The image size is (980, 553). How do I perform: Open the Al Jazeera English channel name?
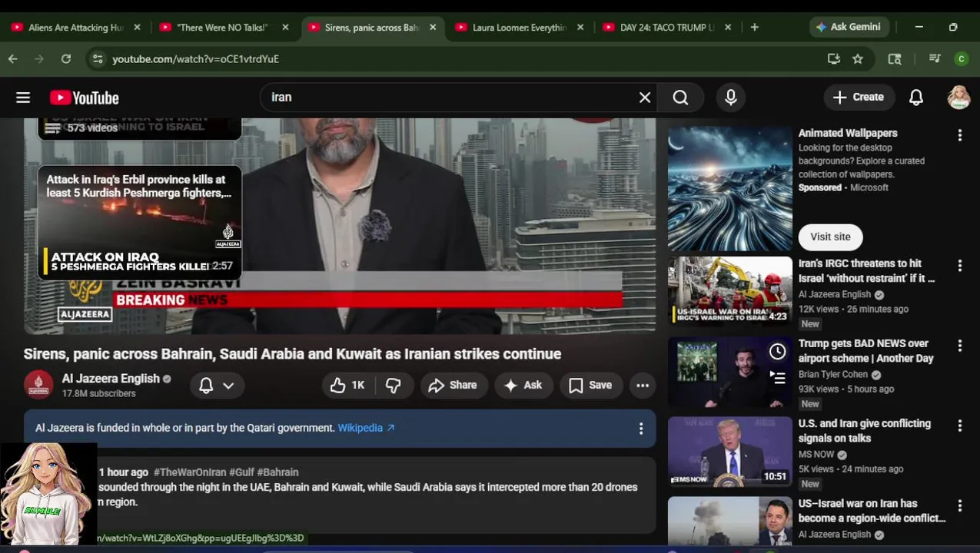point(111,379)
